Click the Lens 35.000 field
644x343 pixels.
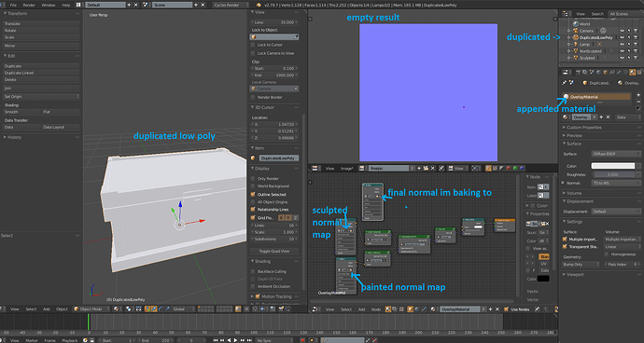274,22
